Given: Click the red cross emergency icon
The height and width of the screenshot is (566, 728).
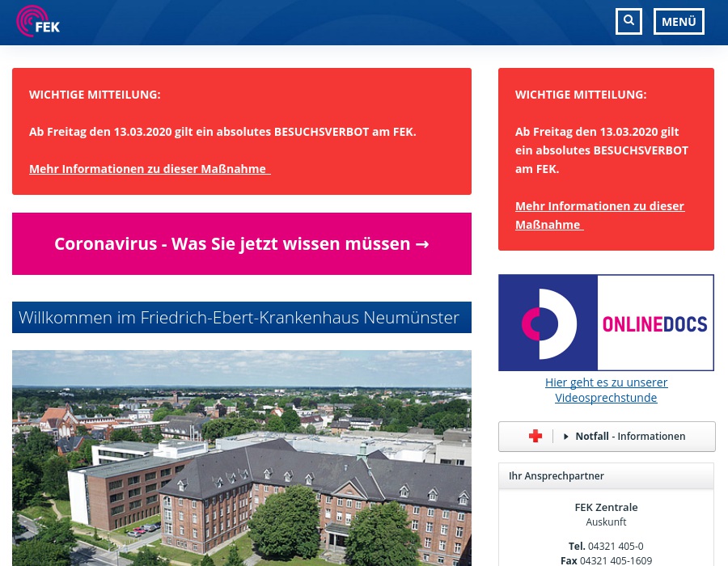Looking at the screenshot, I should click(535, 437).
